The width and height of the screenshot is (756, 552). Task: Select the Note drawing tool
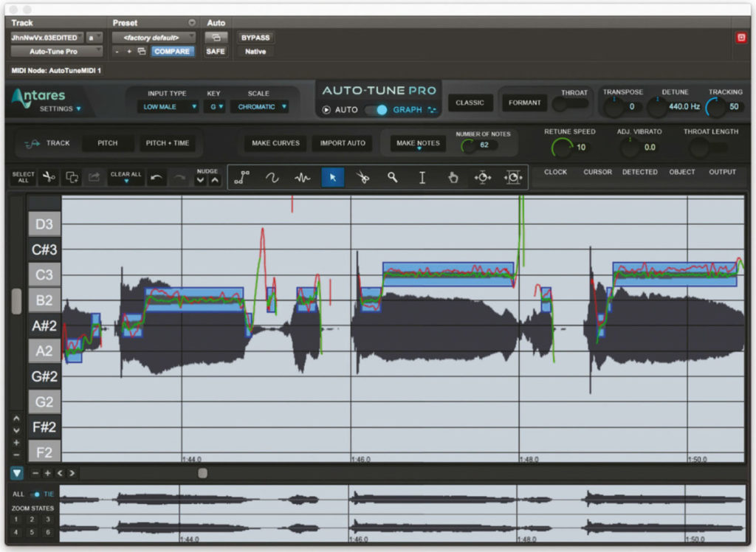coord(242,177)
